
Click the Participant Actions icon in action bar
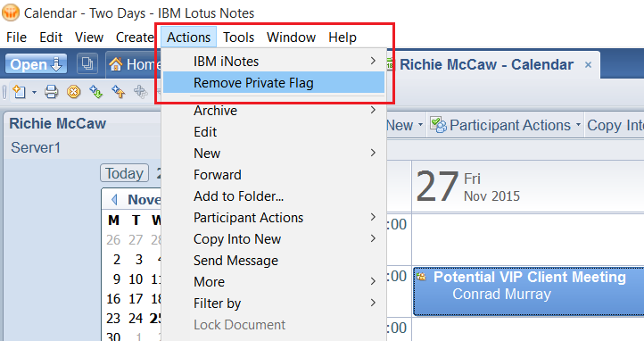[438, 125]
